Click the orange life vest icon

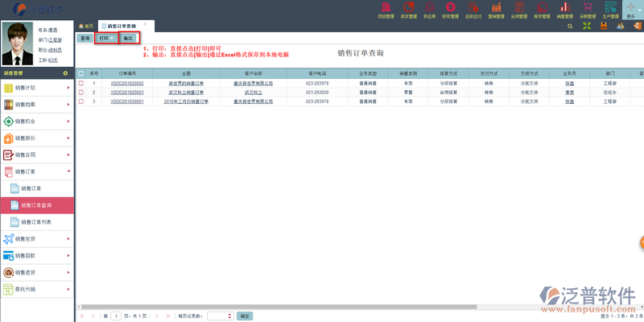pyautogui.click(x=604, y=26)
